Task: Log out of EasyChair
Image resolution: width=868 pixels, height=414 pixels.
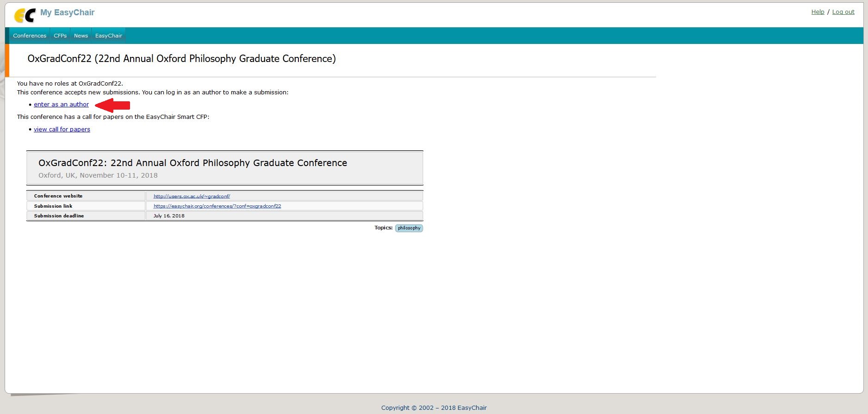Action: (843, 12)
